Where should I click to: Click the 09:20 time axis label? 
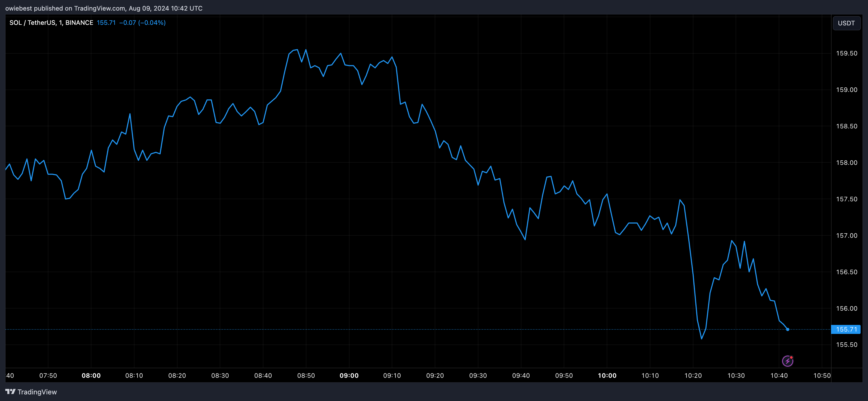point(435,375)
